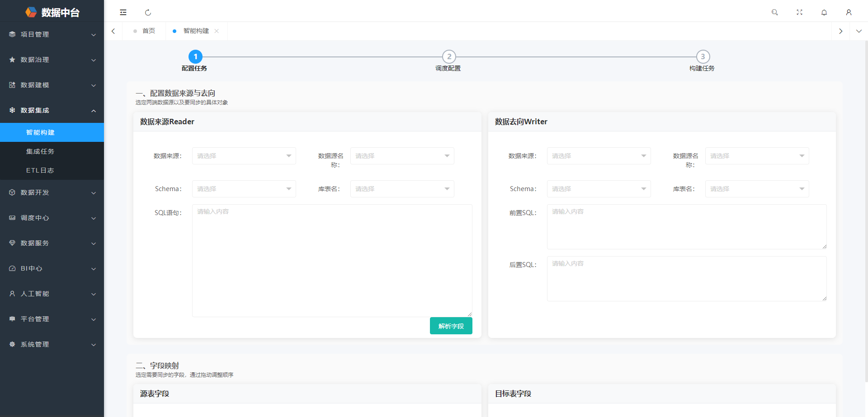Image resolution: width=868 pixels, height=417 pixels.
Task: Open notifications bell icon
Action: point(824,12)
